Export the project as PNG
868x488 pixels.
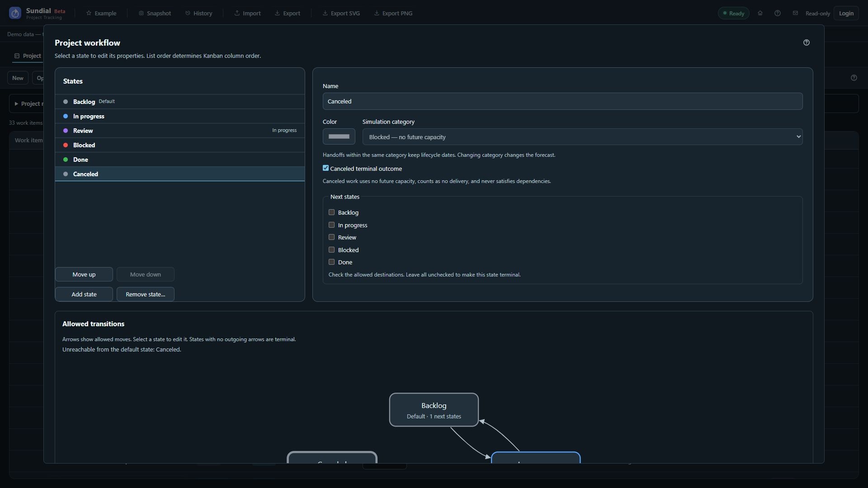(x=393, y=13)
